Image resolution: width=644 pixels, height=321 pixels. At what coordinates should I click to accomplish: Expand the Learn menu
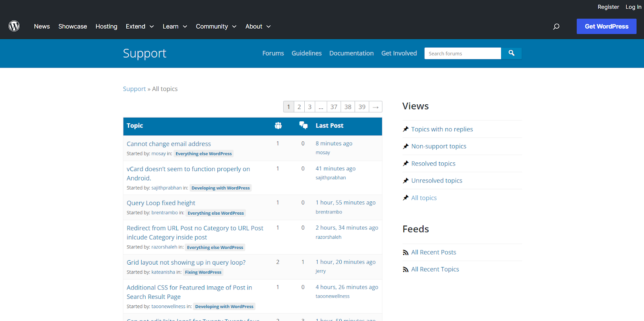pos(175,26)
